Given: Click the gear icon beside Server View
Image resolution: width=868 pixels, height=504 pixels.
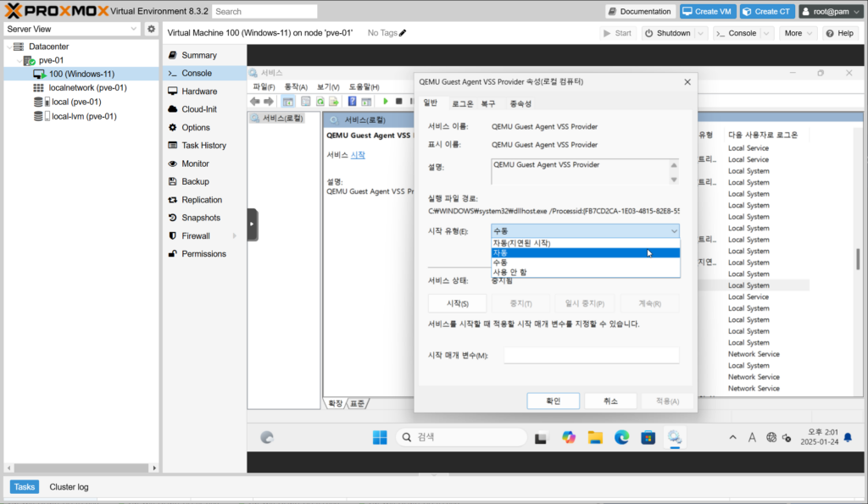Looking at the screenshot, I should [x=151, y=29].
